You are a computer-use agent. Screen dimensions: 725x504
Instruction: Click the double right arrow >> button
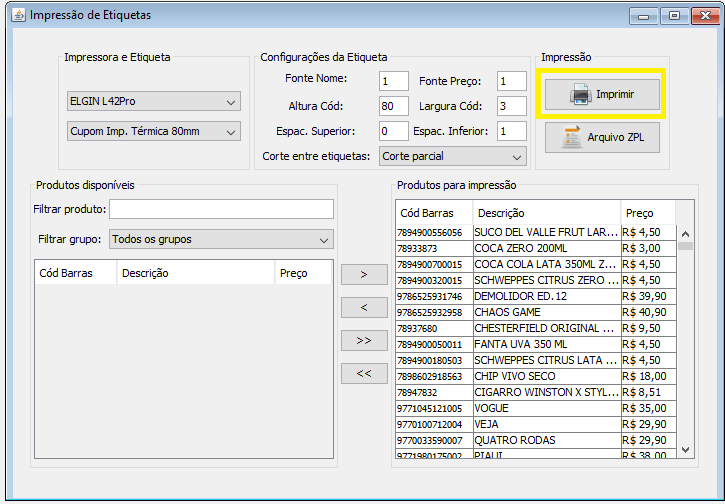click(x=364, y=340)
